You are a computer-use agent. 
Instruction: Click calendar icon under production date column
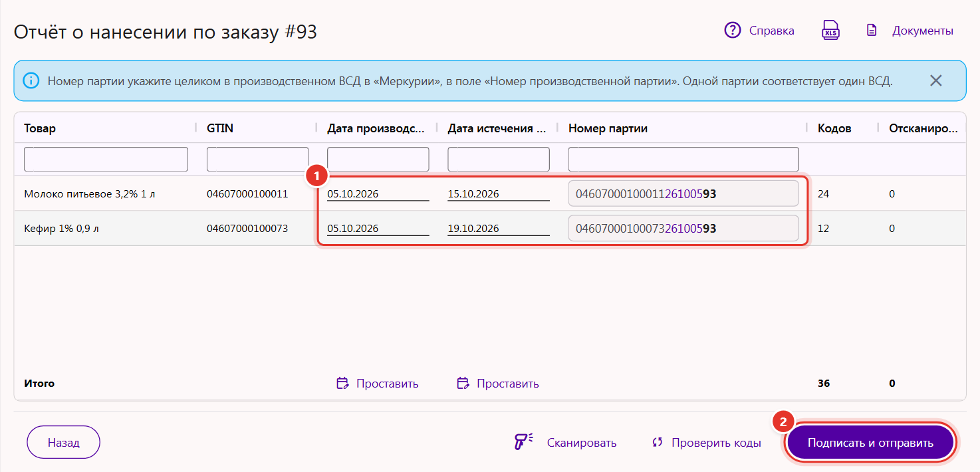point(342,383)
